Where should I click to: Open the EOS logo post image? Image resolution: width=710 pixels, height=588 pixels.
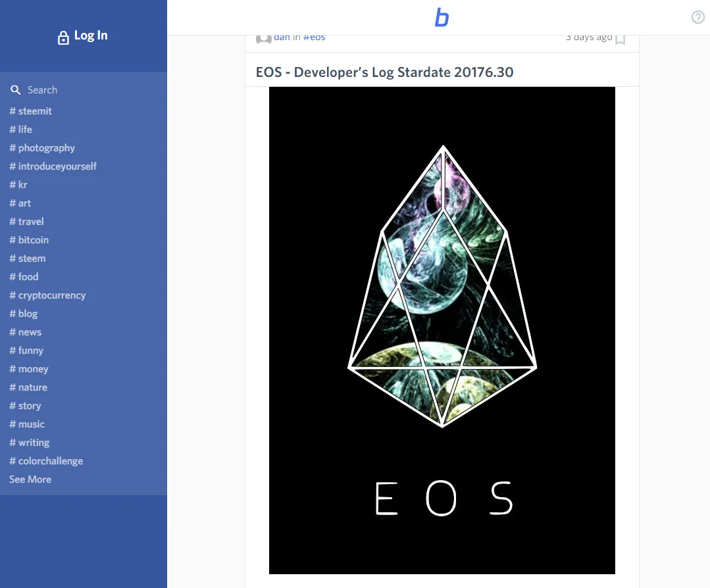442,330
